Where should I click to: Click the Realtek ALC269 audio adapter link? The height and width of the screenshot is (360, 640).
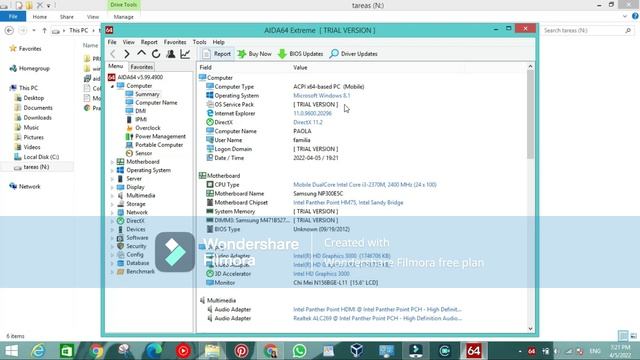point(378,318)
